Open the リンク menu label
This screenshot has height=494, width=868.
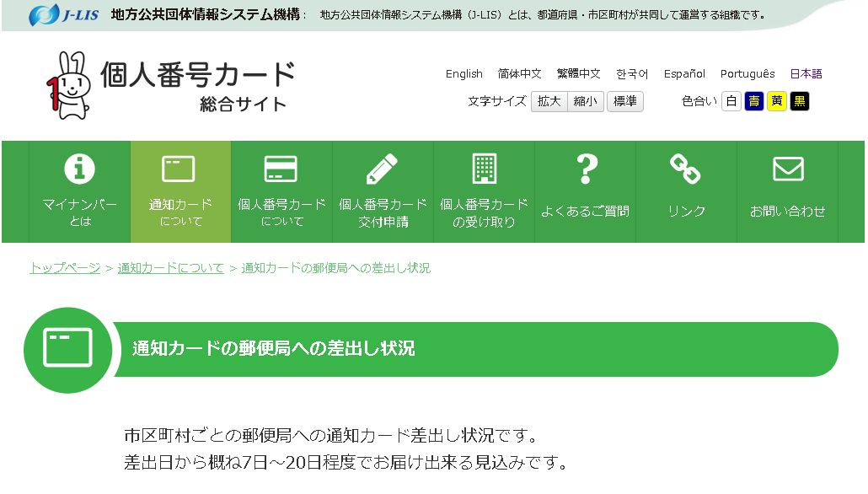click(687, 211)
